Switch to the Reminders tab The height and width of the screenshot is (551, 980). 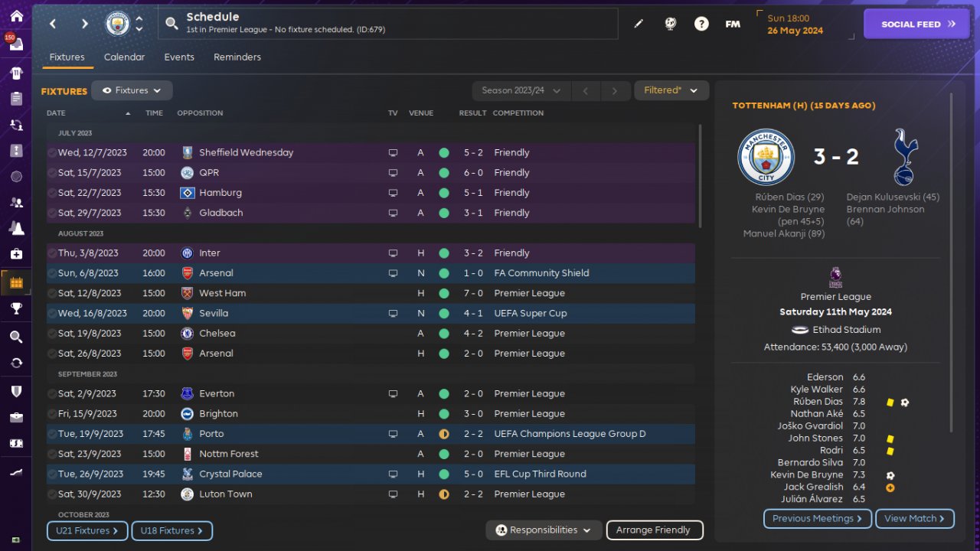237,57
